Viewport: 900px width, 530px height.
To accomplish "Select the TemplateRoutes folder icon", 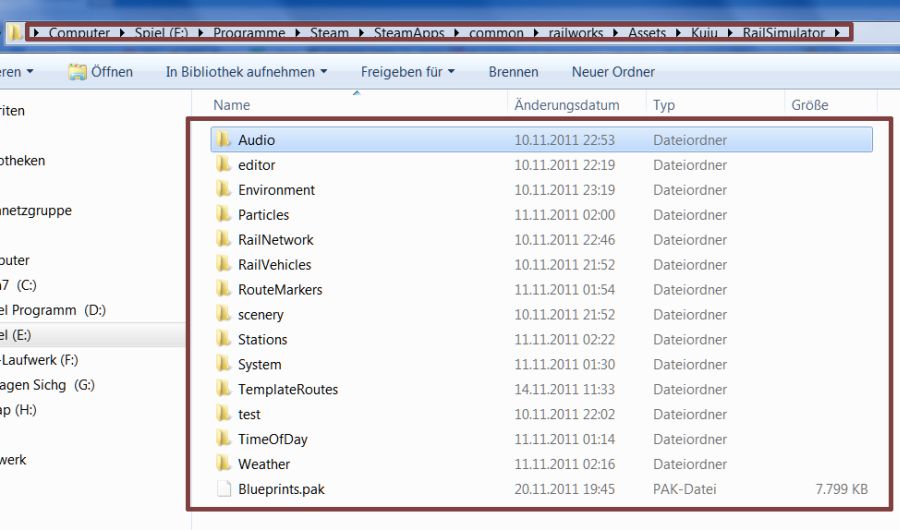I will coord(223,389).
